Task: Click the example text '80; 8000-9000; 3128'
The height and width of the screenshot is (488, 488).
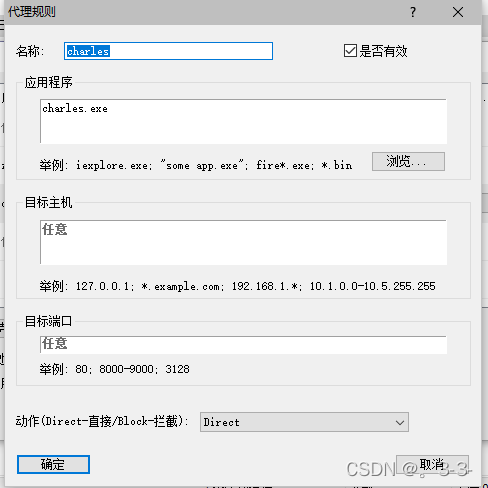Action: [132, 369]
